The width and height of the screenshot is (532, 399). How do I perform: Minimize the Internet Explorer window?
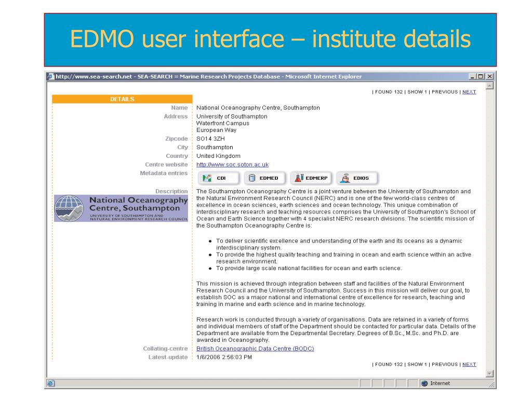point(473,77)
